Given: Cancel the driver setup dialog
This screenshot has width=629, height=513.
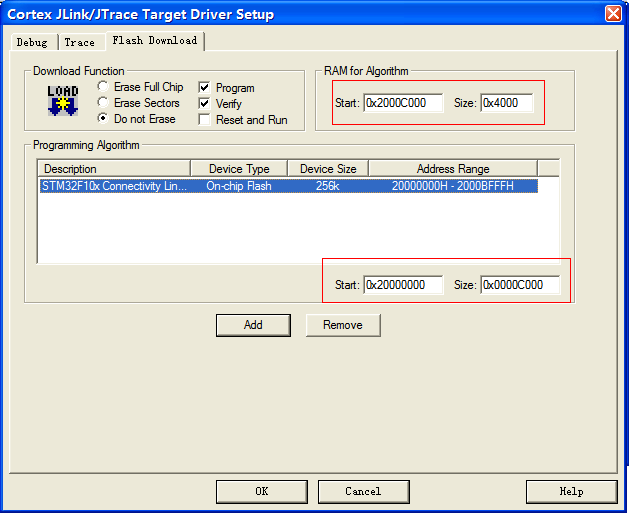Looking at the screenshot, I should coord(363,491).
